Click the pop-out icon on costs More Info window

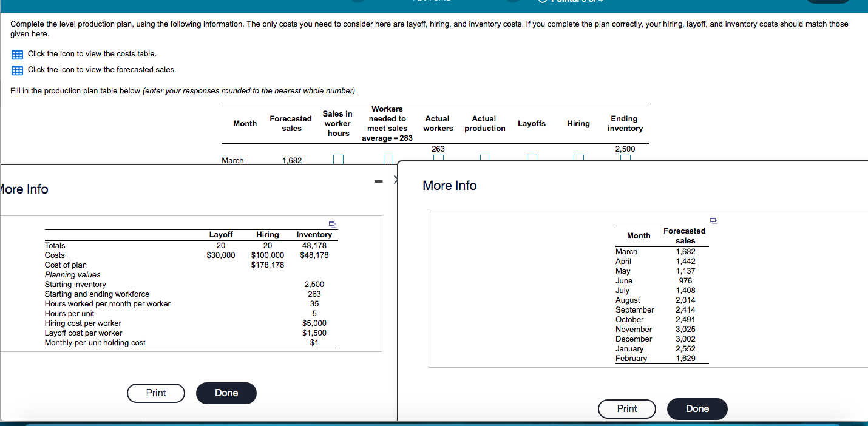(331, 225)
